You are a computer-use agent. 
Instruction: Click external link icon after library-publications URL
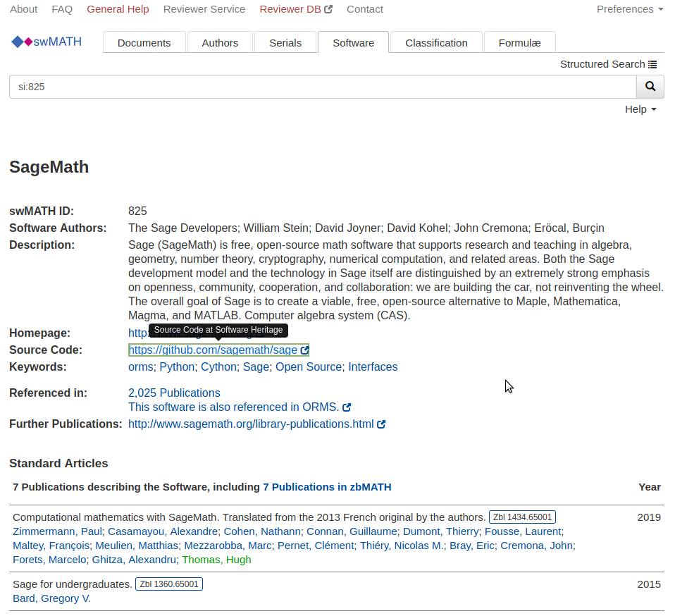pos(381,424)
